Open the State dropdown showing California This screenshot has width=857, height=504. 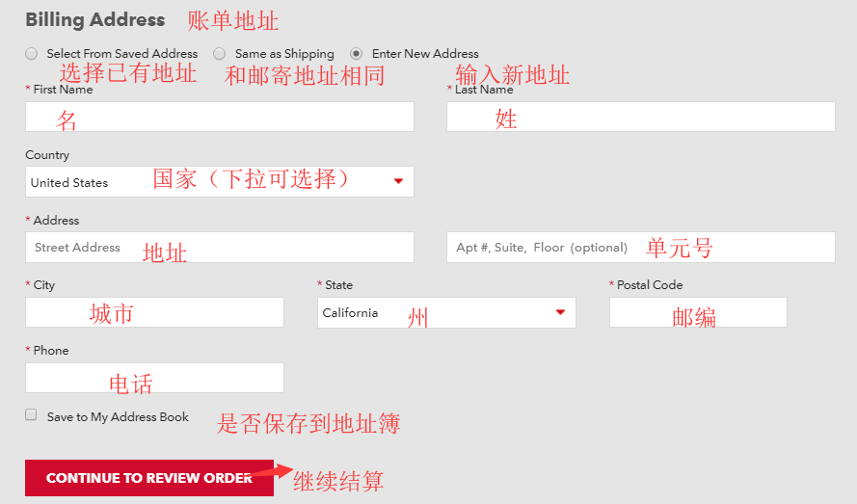(x=446, y=312)
